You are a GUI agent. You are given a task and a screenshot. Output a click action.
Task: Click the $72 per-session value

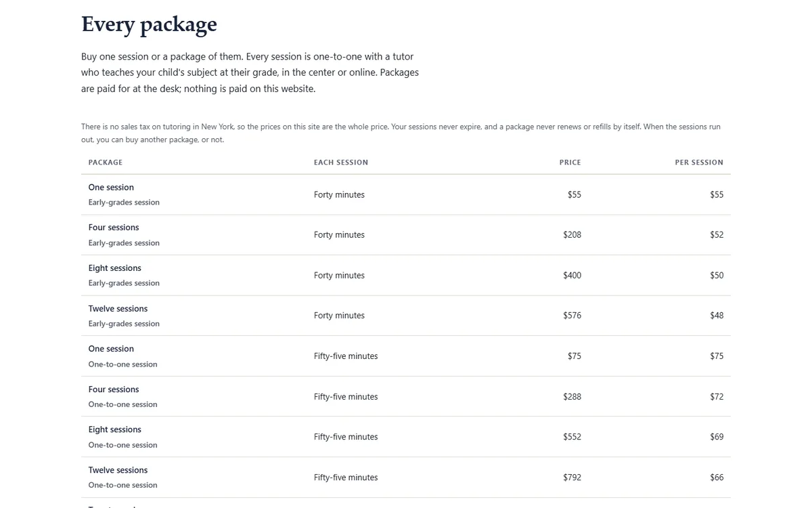717,397
